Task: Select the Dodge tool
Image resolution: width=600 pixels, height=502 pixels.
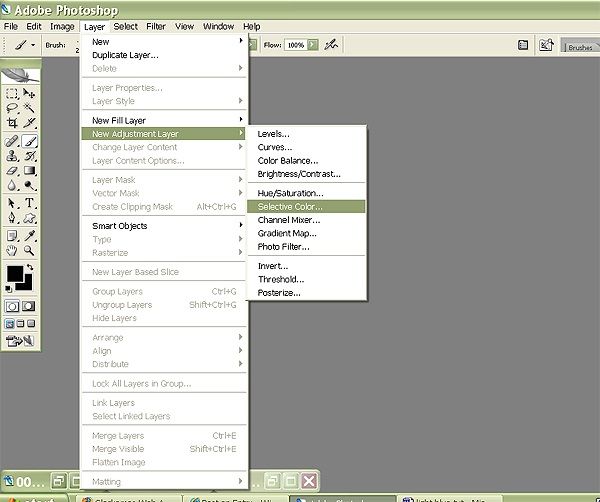Action: [x=29, y=186]
